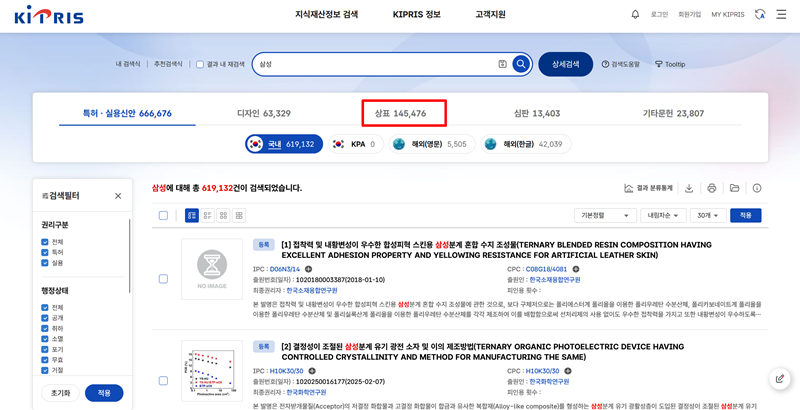Open the KIPRIS 정보 menu
This screenshot has height=410, width=800.
pos(416,14)
